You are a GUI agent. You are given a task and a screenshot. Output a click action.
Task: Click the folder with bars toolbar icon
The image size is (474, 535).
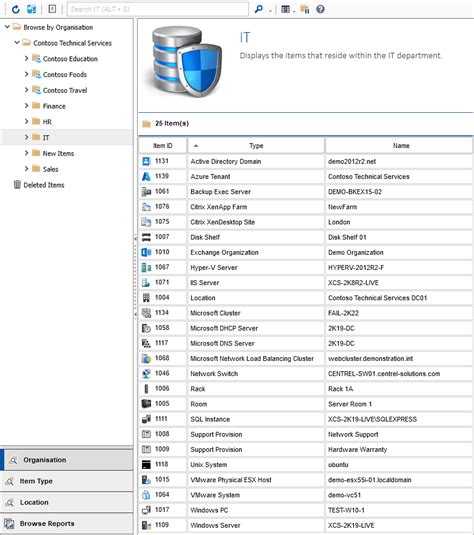point(305,9)
